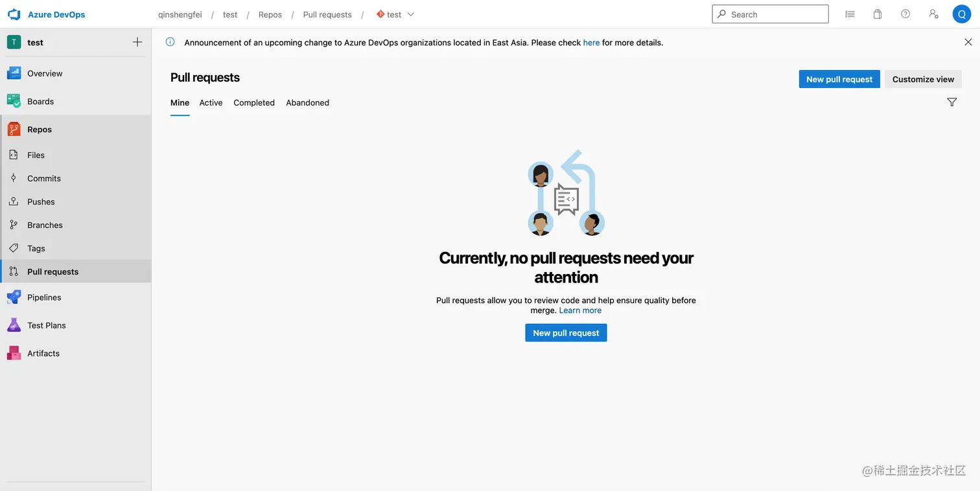Open the Learn more link
Viewport: 980px width, 491px height.
(x=580, y=310)
